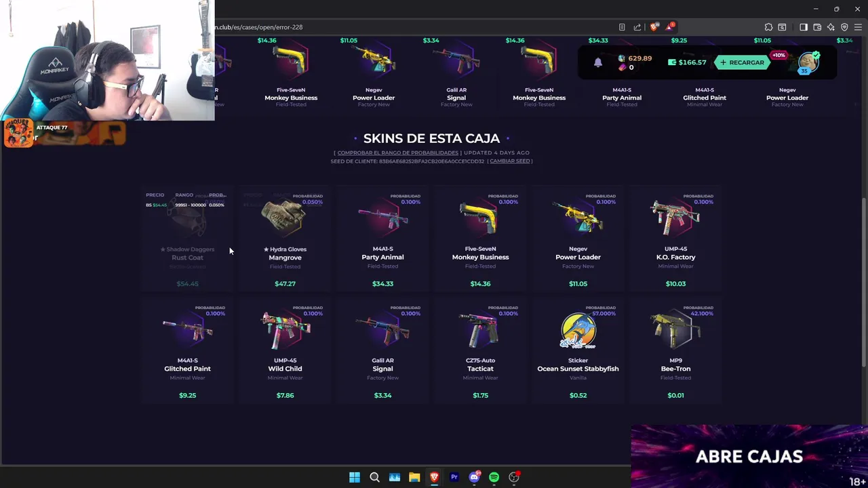Select the CZ75-Auto Tacticat skin image
Image resolution: width=868 pixels, height=488 pixels.
pos(480,329)
